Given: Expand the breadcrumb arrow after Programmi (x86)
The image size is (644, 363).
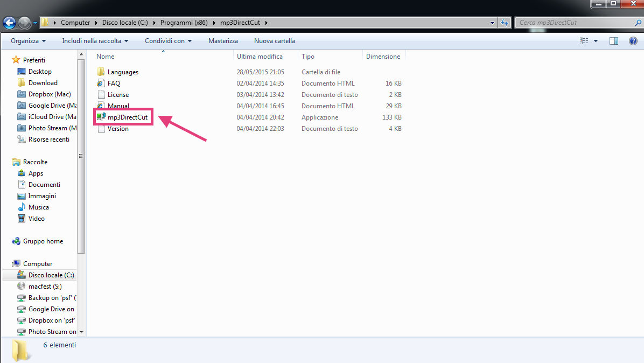Looking at the screenshot, I should (214, 23).
